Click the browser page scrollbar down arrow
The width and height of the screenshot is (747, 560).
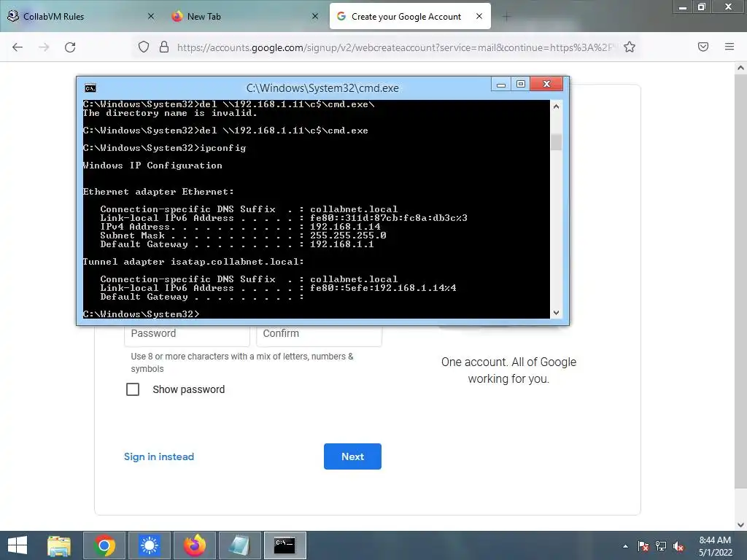point(740,525)
